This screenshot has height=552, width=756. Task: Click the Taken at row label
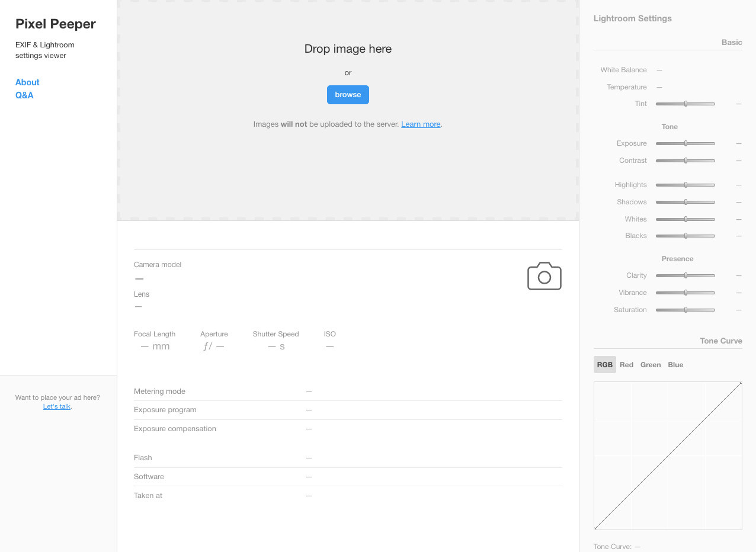148,496
